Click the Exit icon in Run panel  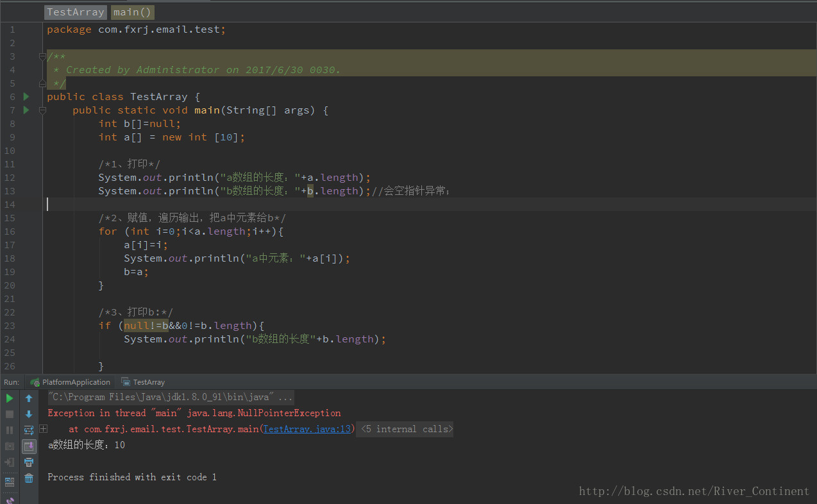[x=10, y=462]
